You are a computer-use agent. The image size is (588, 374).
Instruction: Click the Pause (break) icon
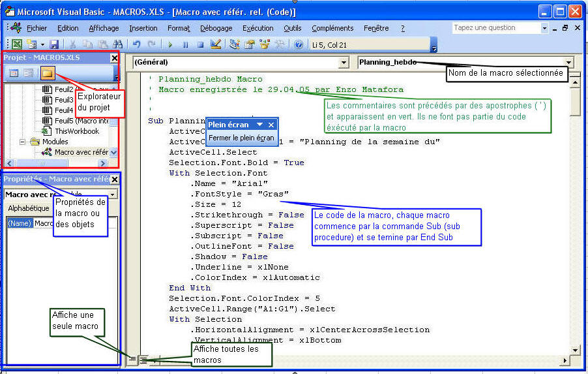click(185, 44)
